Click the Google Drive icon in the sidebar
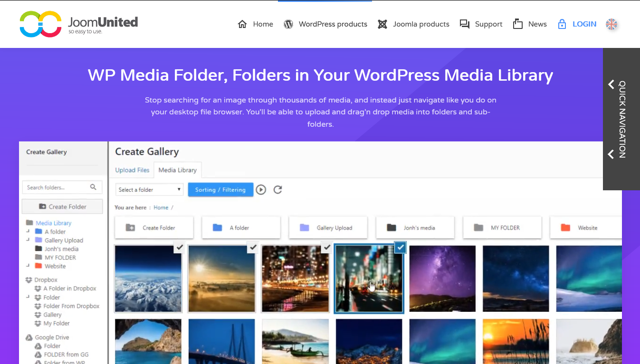The width and height of the screenshot is (640, 364). coord(29,337)
